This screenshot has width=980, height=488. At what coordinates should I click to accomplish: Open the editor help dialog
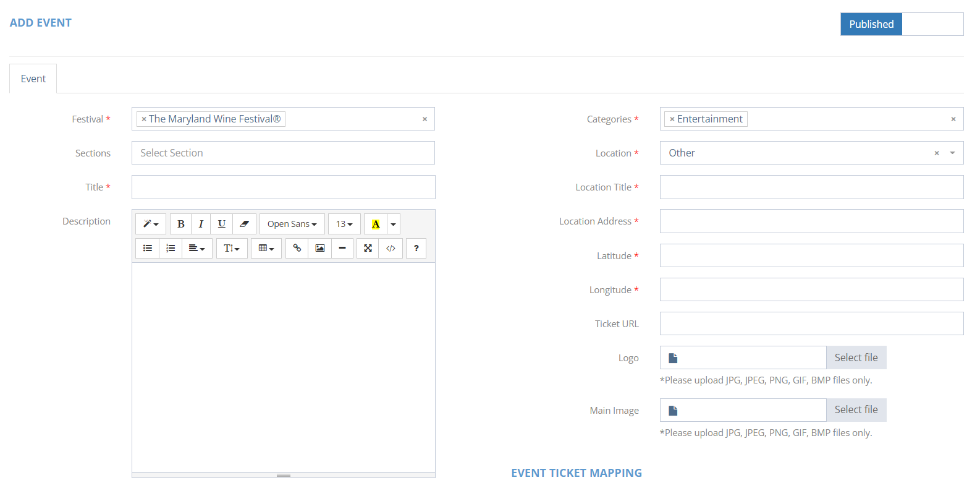[416, 248]
